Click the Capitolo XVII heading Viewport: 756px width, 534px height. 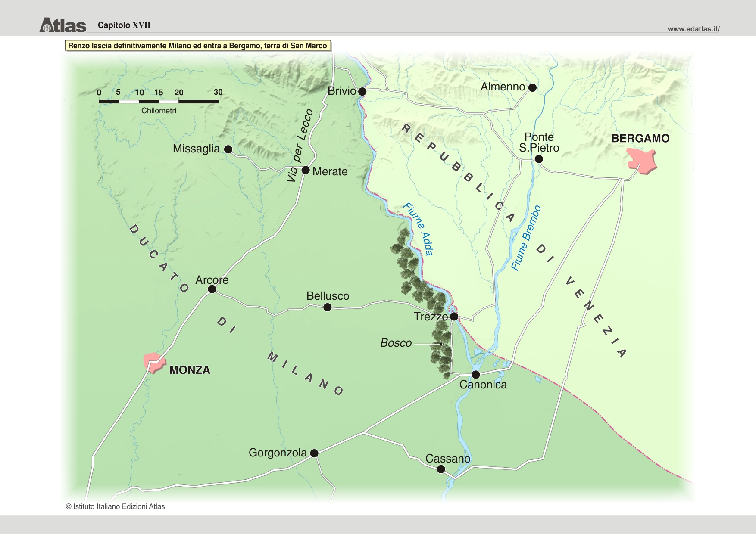coord(124,25)
